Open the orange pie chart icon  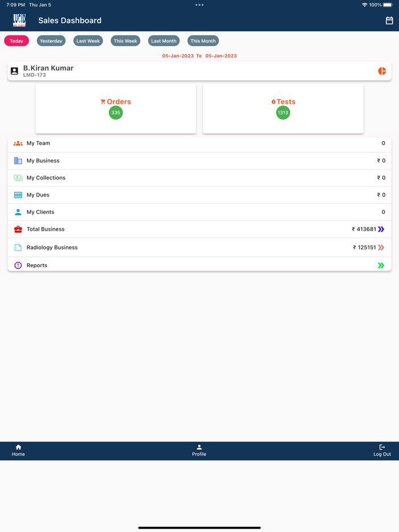click(x=382, y=71)
